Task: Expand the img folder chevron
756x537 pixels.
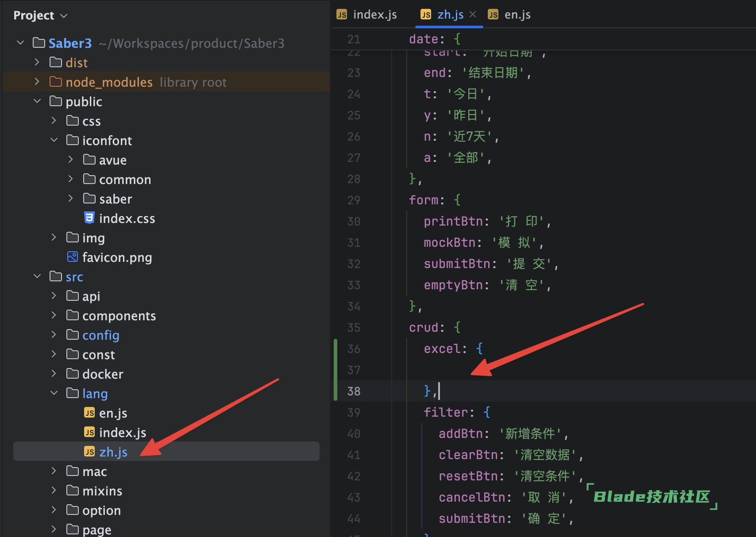Action: click(54, 238)
